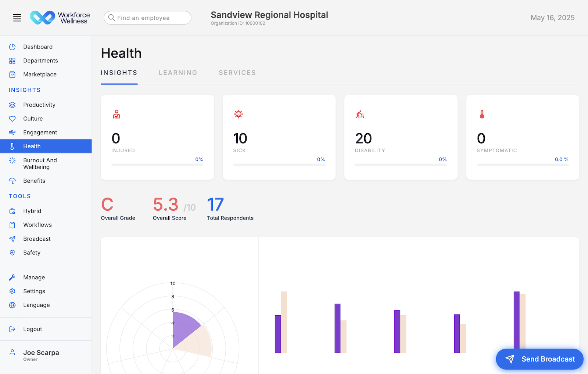Viewport: 588px width, 374px height.
Task: Select Insights tab under Health
Action: click(119, 73)
